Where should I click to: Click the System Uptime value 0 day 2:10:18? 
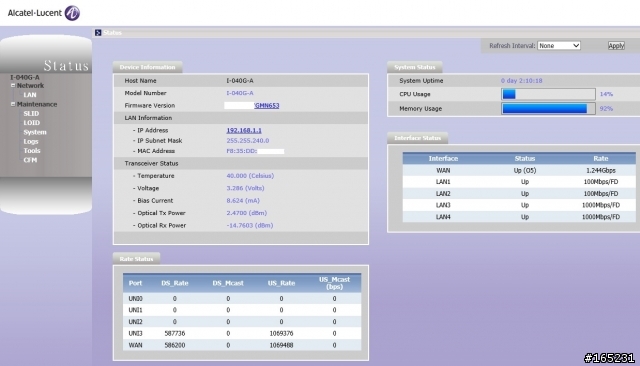coord(522,81)
